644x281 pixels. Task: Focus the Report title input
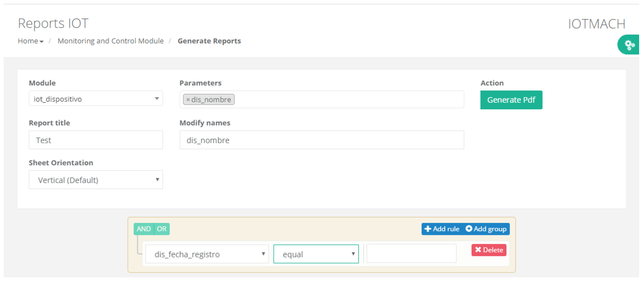[96, 140]
